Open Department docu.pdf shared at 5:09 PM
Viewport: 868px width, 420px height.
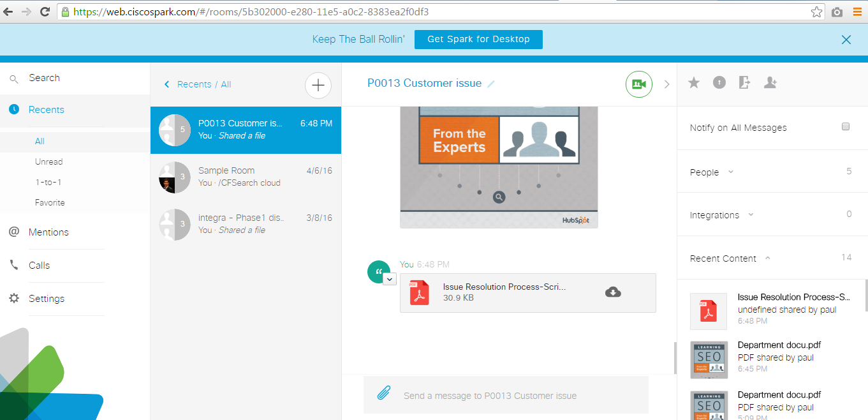point(771,405)
